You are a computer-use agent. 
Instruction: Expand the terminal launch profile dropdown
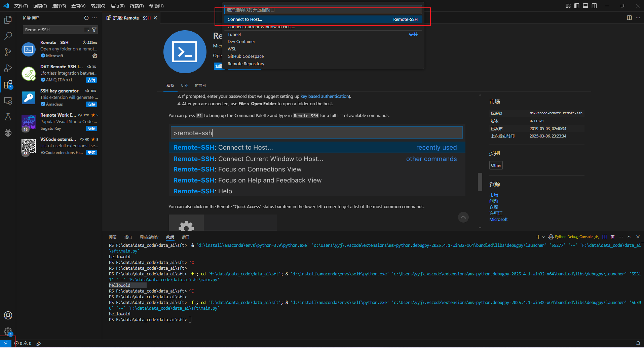click(x=543, y=237)
